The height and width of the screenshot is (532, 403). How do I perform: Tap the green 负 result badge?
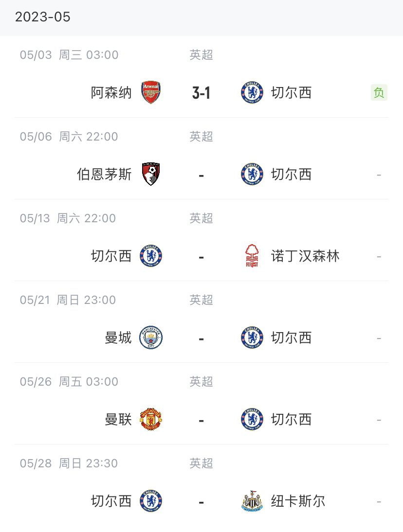379,92
